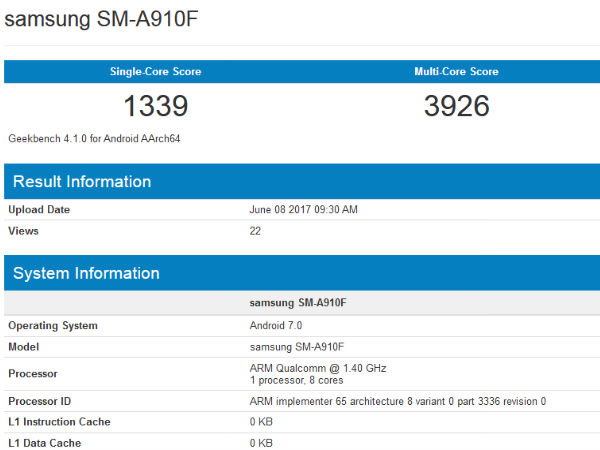This screenshot has height=450, width=600.
Task: Select the Multi-Core Score header
Action: tap(457, 72)
